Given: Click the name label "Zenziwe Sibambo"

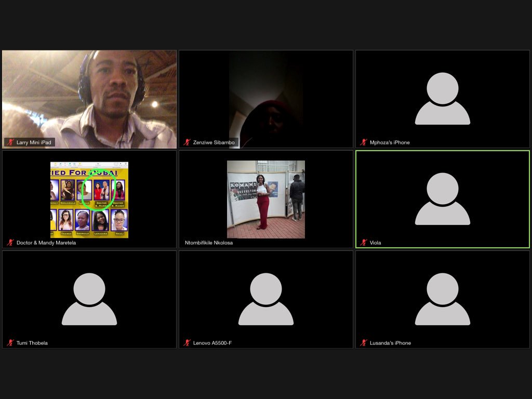Looking at the screenshot, I should [214, 142].
